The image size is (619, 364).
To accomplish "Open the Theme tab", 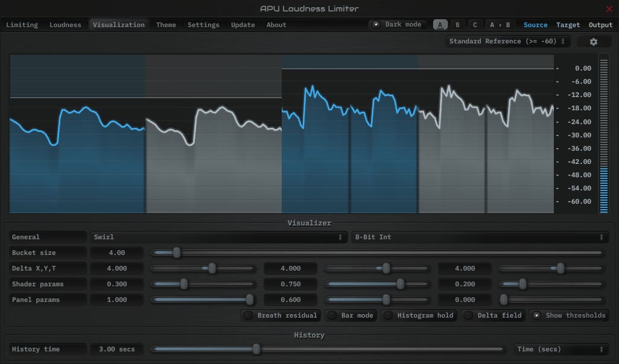I will pos(166,25).
